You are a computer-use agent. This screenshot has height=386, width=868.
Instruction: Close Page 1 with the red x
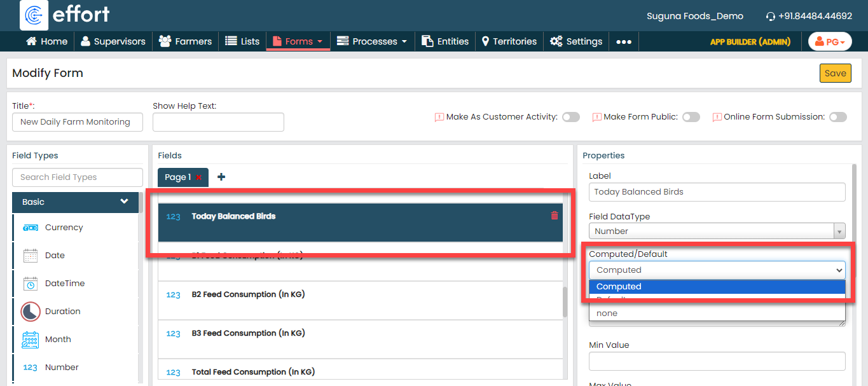[x=198, y=177]
